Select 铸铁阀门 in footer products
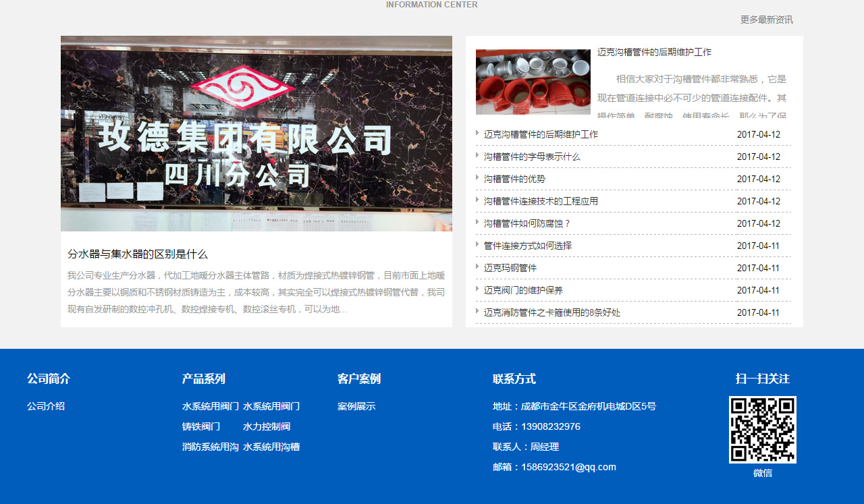The width and height of the screenshot is (864, 504). (201, 426)
